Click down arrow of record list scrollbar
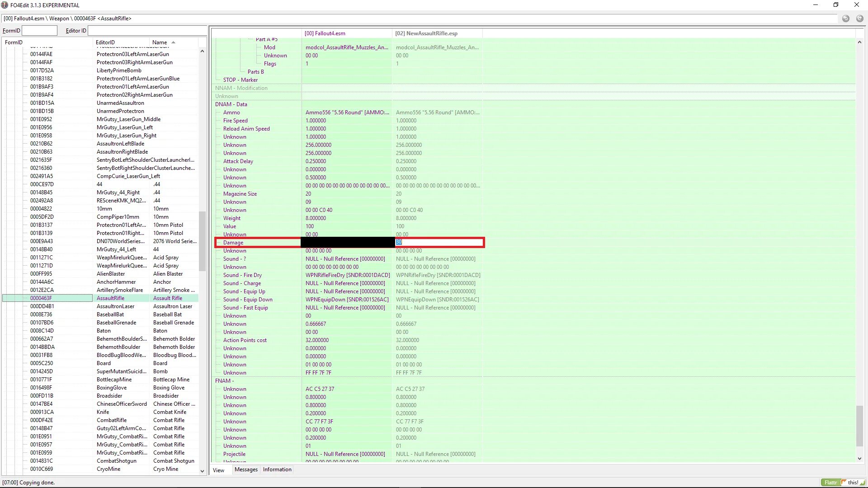Screen dimensions: 868x488 [x=202, y=471]
